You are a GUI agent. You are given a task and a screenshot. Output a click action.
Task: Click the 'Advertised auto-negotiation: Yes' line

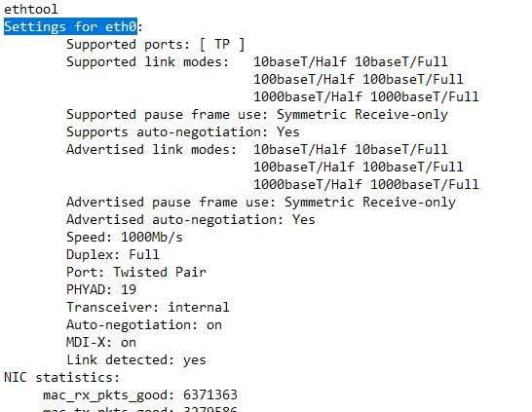pos(191,220)
